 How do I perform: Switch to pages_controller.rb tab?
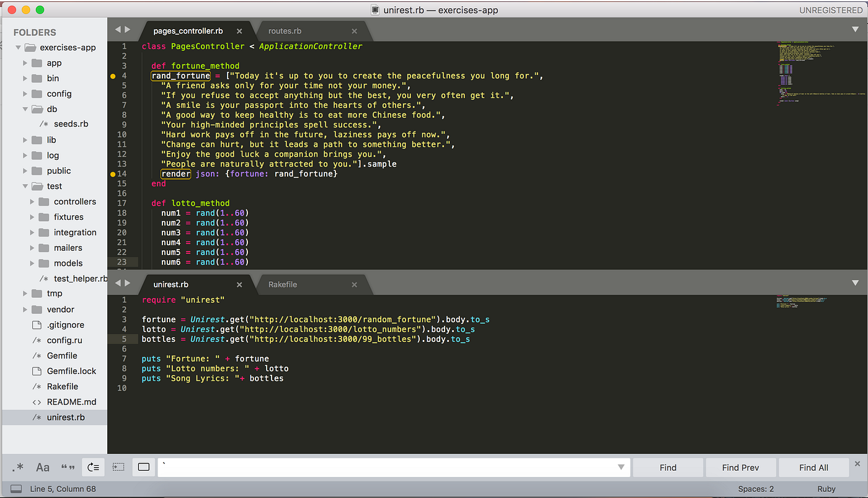[x=188, y=31]
